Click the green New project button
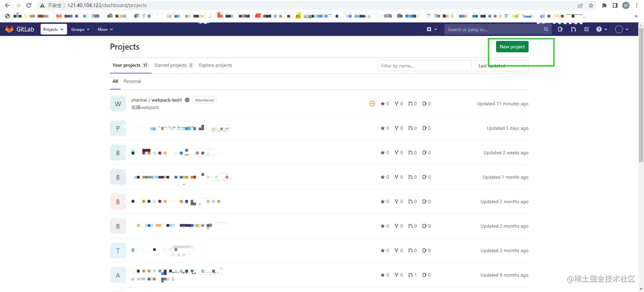Viewport: 644px width, 292px height. 512,47
